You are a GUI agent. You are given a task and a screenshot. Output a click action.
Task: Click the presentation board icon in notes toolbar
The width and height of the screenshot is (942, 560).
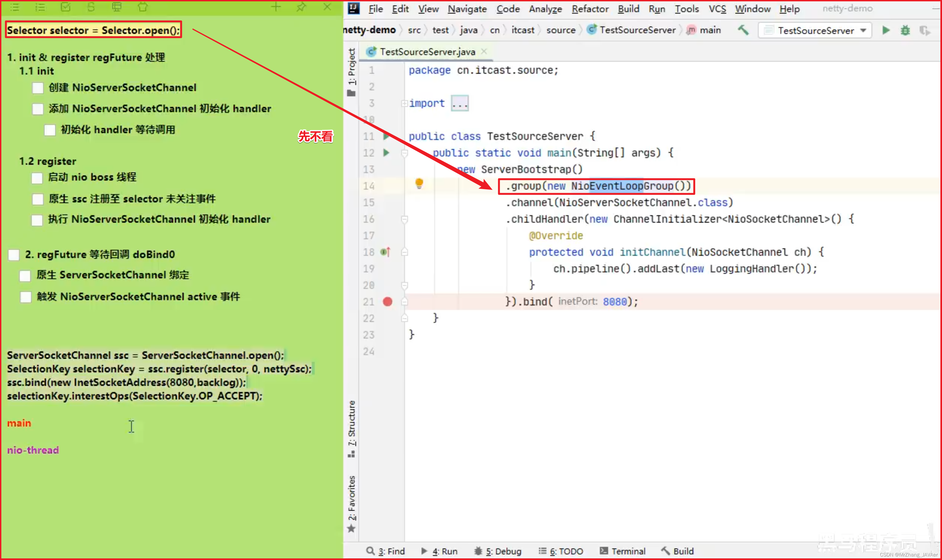(x=117, y=7)
